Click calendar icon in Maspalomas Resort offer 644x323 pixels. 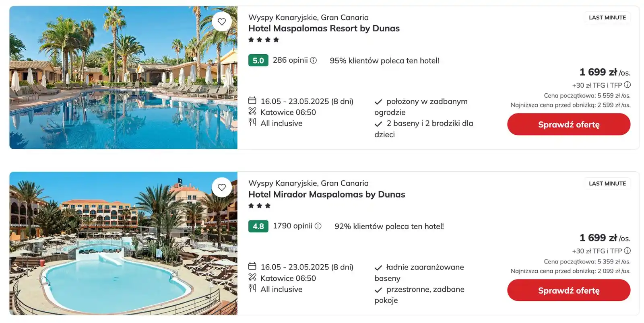point(252,101)
